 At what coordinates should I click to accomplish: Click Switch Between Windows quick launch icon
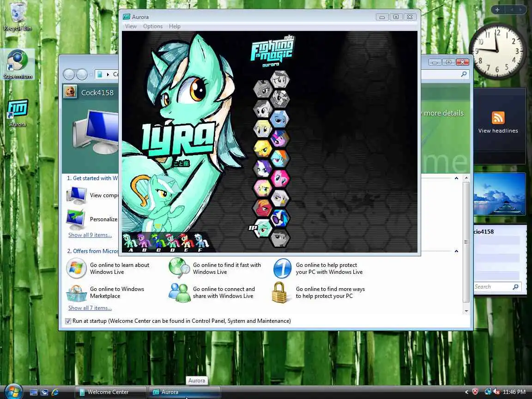pyautogui.click(x=44, y=392)
